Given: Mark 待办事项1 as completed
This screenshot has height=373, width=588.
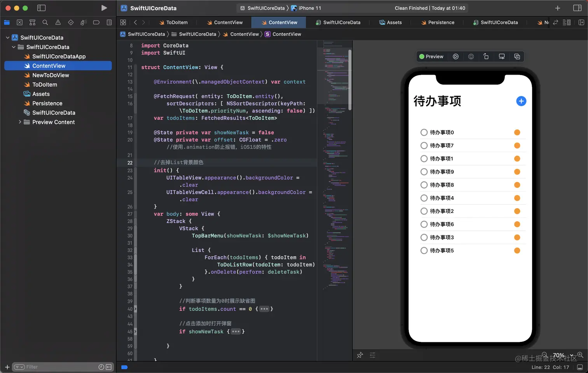Looking at the screenshot, I should tap(424, 159).
